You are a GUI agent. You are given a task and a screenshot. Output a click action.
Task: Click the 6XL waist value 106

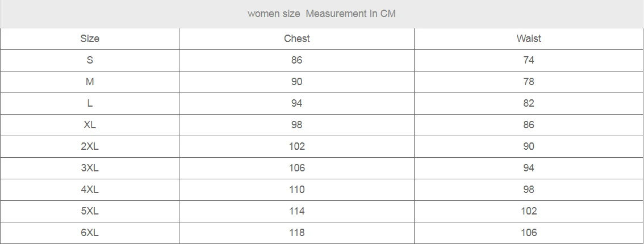tap(529, 233)
